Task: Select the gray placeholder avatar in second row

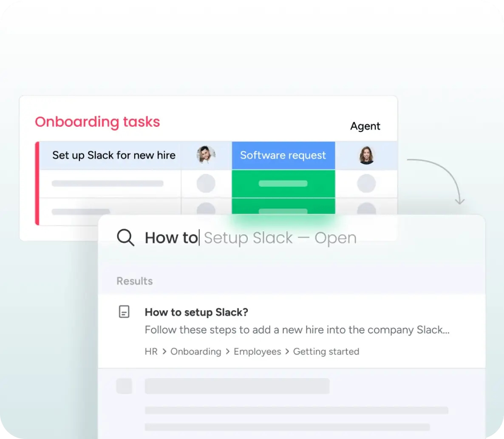Action: point(206,183)
